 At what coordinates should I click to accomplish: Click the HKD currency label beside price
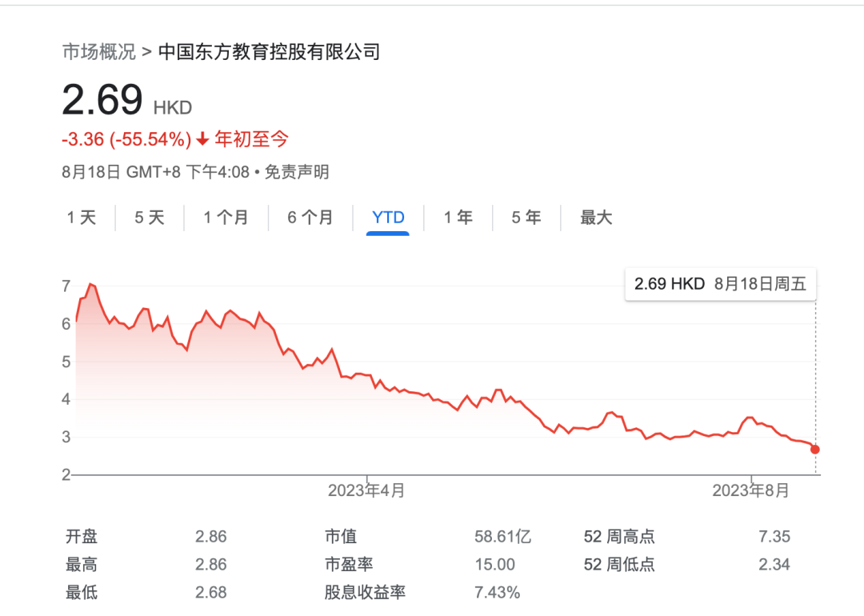coord(173,107)
